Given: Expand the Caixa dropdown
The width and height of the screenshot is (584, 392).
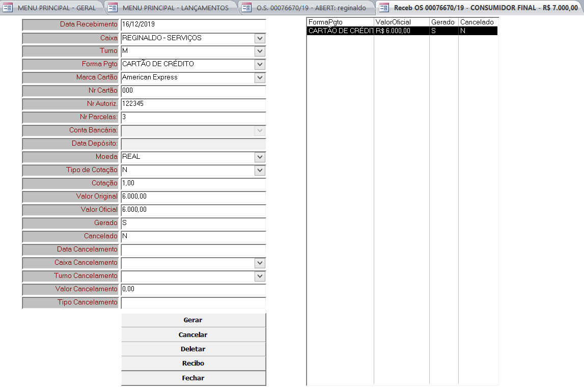Looking at the screenshot, I should point(260,39).
